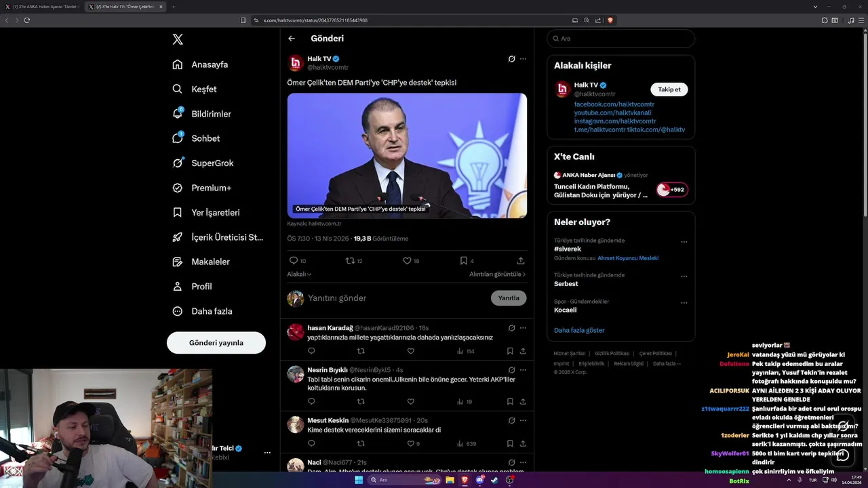
Task: Open Gizlilik Politikası footer link
Action: (612, 354)
